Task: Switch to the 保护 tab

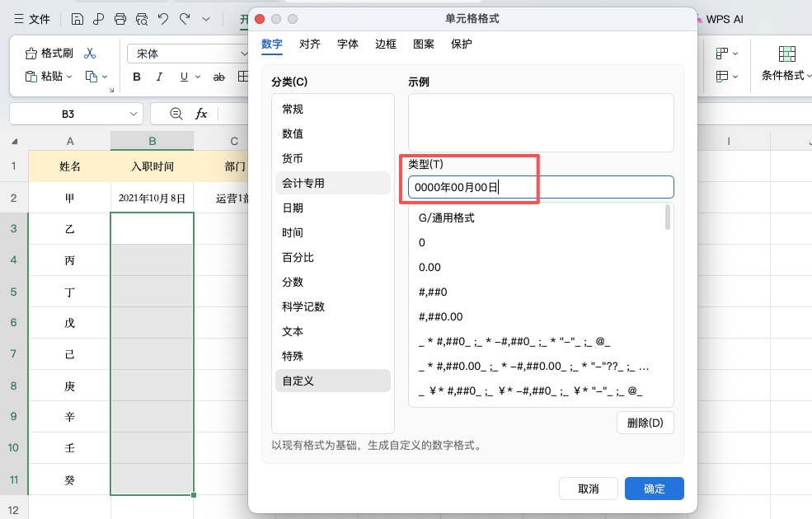Action: point(461,44)
